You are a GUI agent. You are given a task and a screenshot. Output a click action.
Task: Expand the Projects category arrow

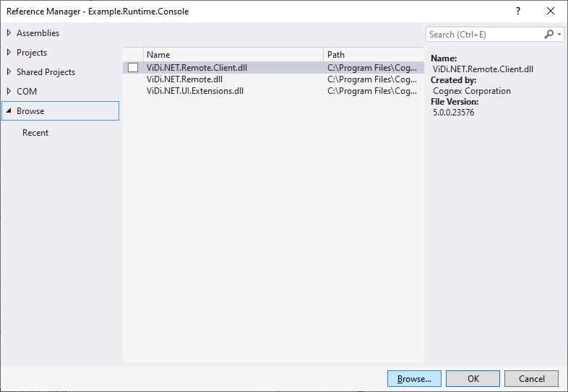click(9, 53)
